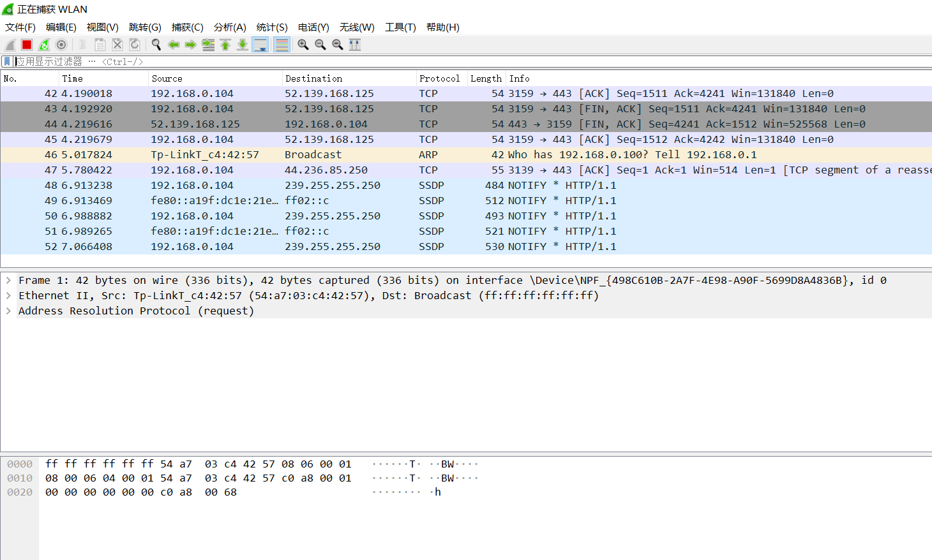
Task: Select packet 45 Seq=1512 row
Action: tap(466, 140)
